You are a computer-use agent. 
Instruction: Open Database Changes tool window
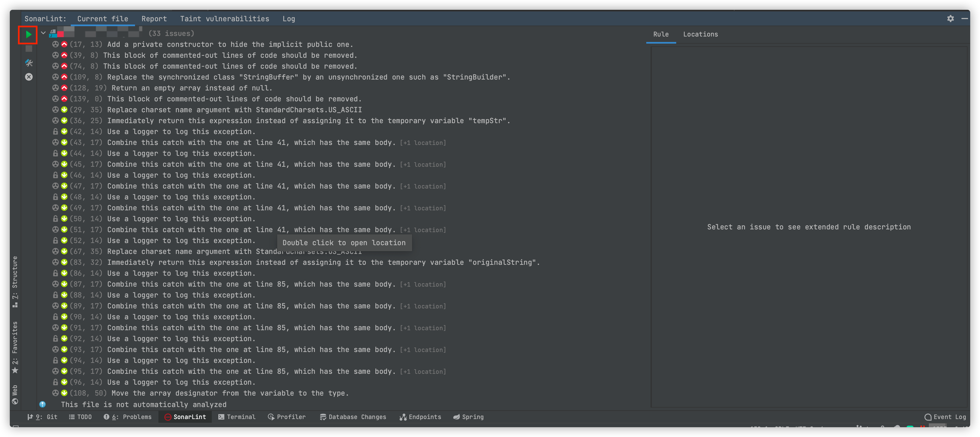pos(353,417)
